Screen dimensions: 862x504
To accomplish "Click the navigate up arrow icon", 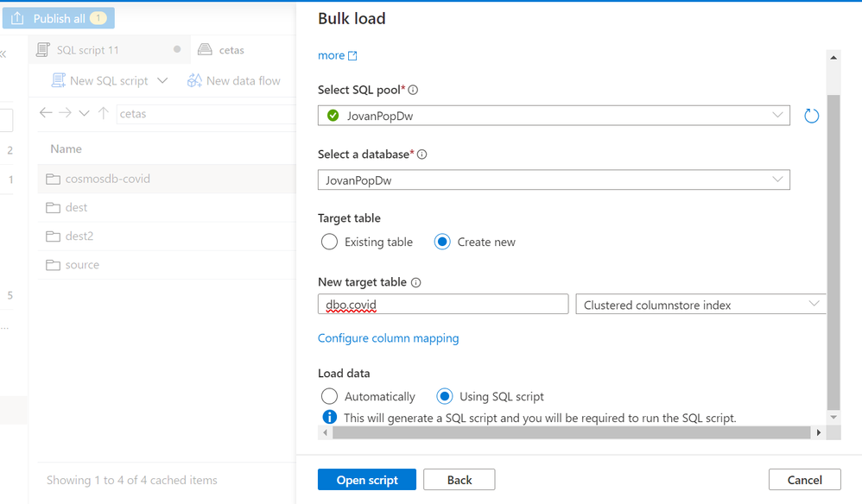I will click(x=103, y=113).
